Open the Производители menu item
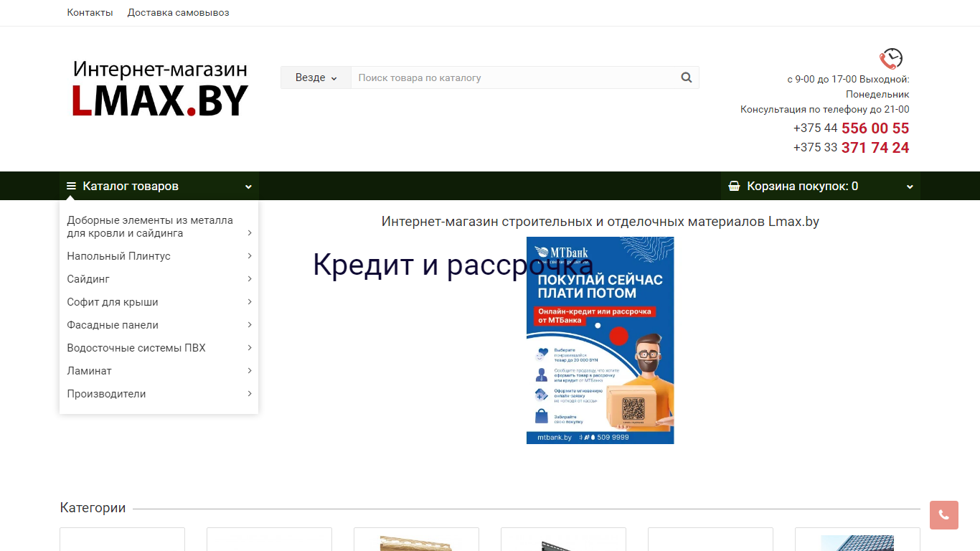The width and height of the screenshot is (980, 551). click(x=106, y=394)
